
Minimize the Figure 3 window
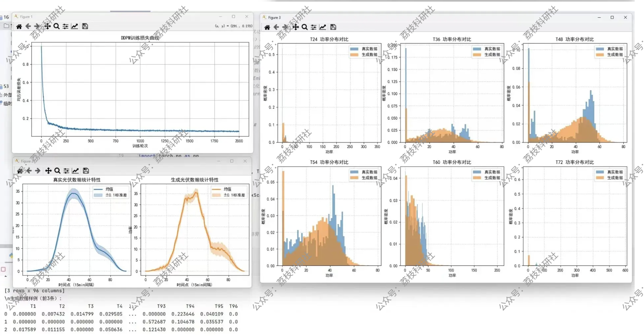tap(599, 17)
